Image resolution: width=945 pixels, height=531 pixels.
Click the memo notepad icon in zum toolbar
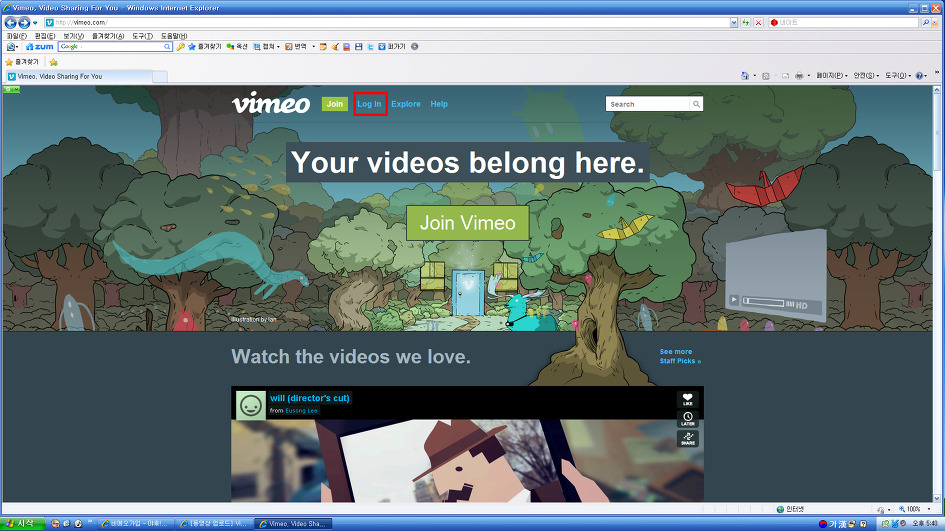(x=324, y=46)
